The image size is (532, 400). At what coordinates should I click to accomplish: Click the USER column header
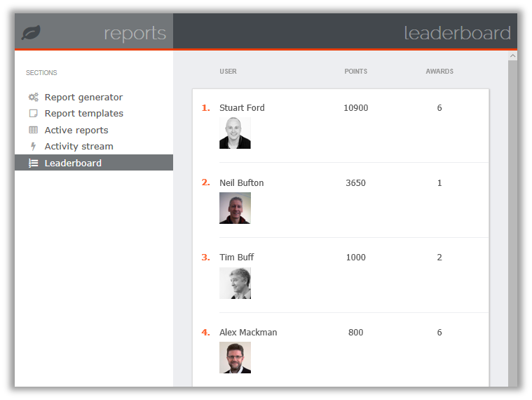coord(228,72)
